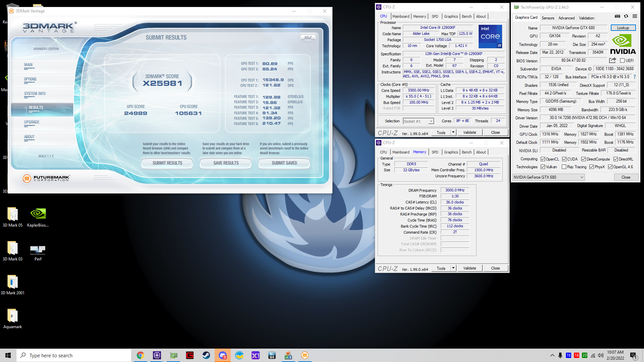Viewport: 644px width, 362px height.
Task: Click the GPU-Z refresh icon
Action: (626, 16)
